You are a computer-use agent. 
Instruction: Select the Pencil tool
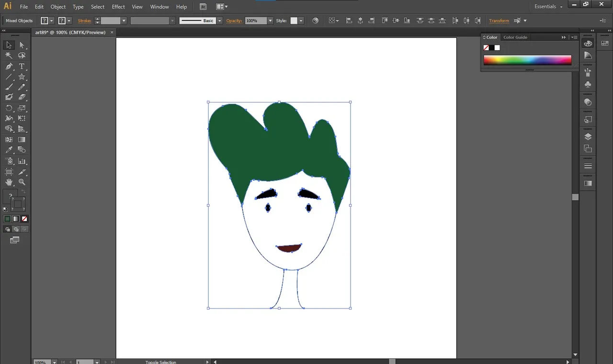point(22,87)
